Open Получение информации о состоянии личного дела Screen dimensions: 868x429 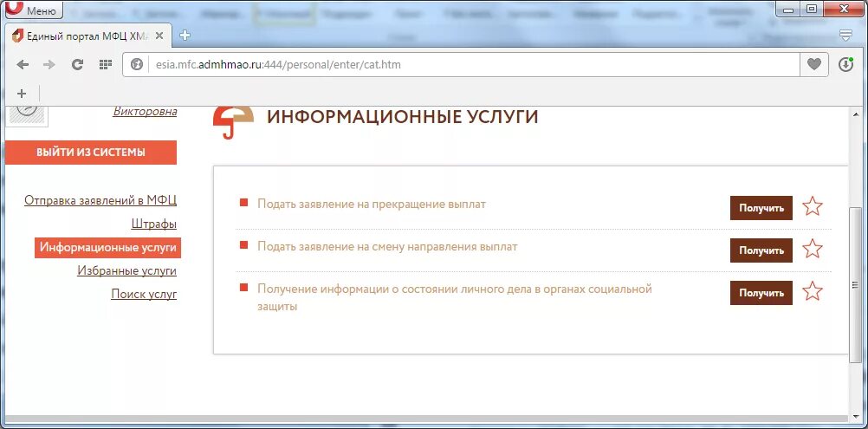(455, 297)
